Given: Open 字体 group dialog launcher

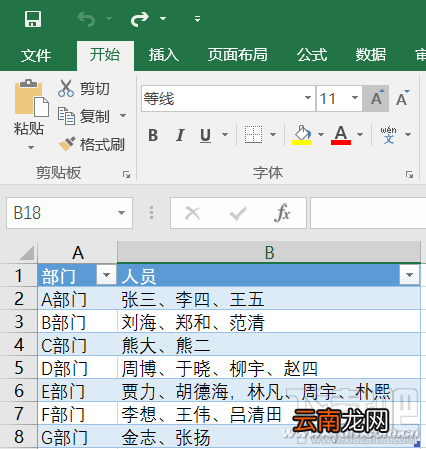Looking at the screenshot, I should 409,174.
